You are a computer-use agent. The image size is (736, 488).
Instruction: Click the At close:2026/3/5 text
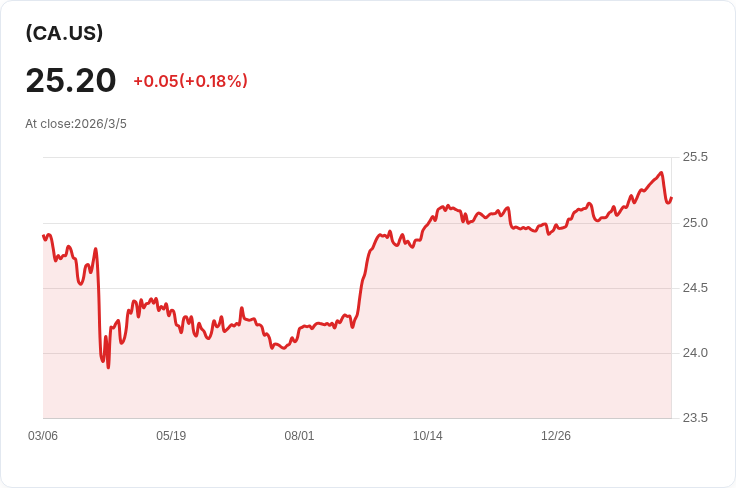coord(76,124)
